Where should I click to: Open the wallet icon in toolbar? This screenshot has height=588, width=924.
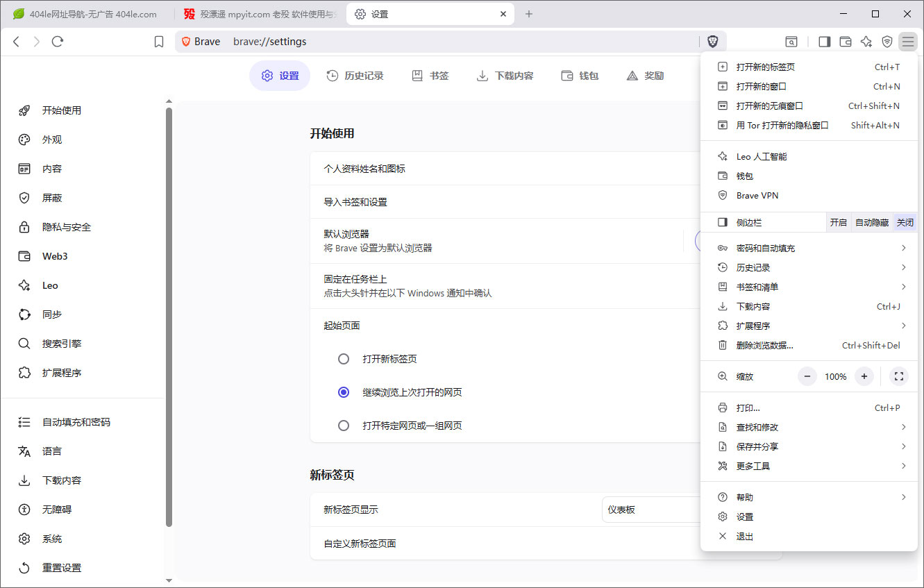click(846, 42)
